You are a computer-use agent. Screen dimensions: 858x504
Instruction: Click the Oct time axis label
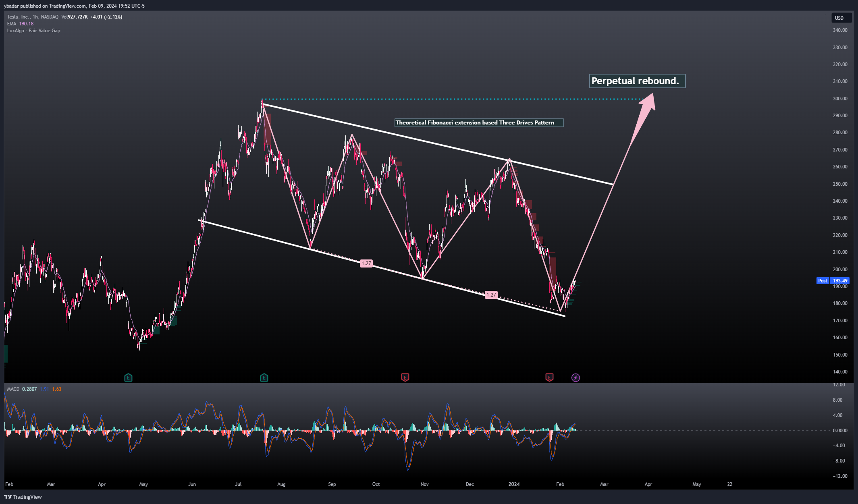point(376,484)
